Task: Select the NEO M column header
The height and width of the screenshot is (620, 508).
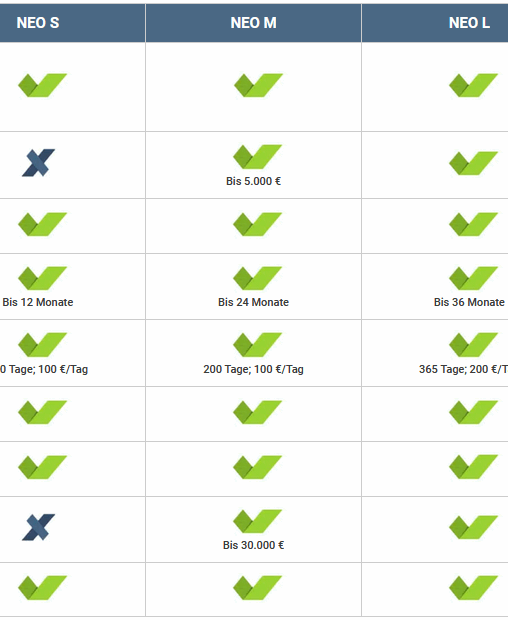Action: click(253, 23)
